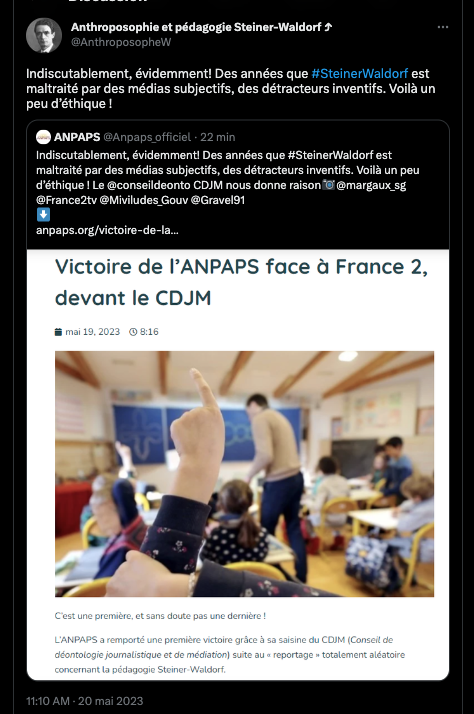The image size is (474, 714).
Task: Click the article excerpt about CDJM saisine
Action: coord(229,654)
